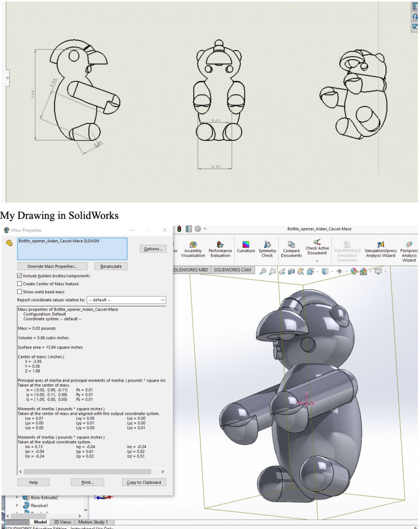Enable Create Center of Mass feature
This screenshot has height=529, width=420.
click(x=20, y=284)
